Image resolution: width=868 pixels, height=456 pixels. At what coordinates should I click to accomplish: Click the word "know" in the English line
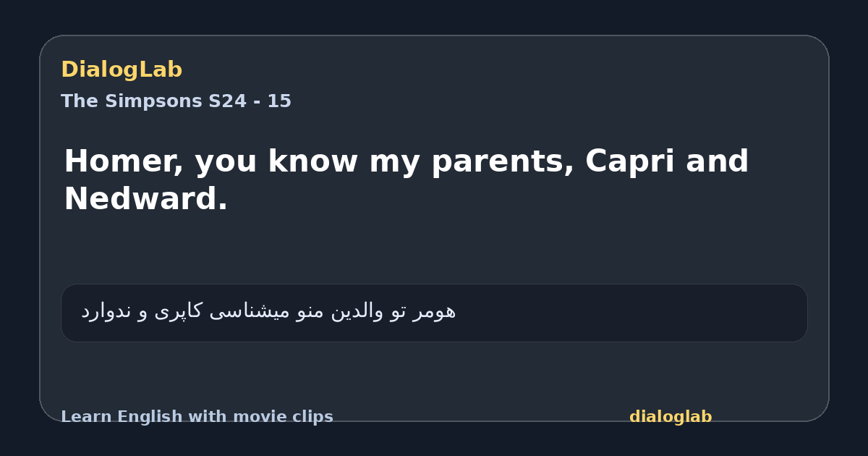(313, 161)
